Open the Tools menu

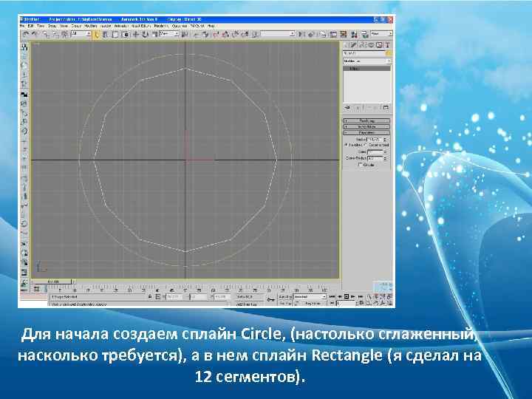[41, 26]
